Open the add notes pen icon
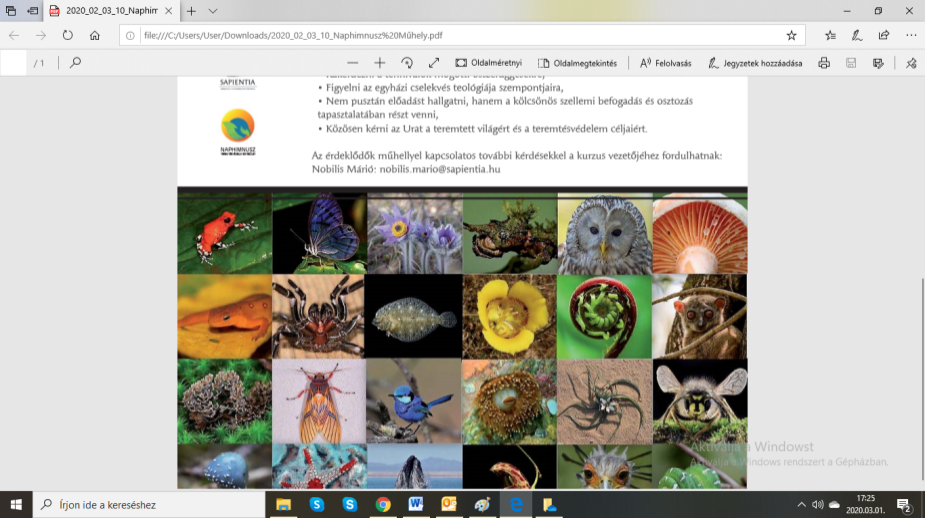The height and width of the screenshot is (518, 925). pos(857,35)
